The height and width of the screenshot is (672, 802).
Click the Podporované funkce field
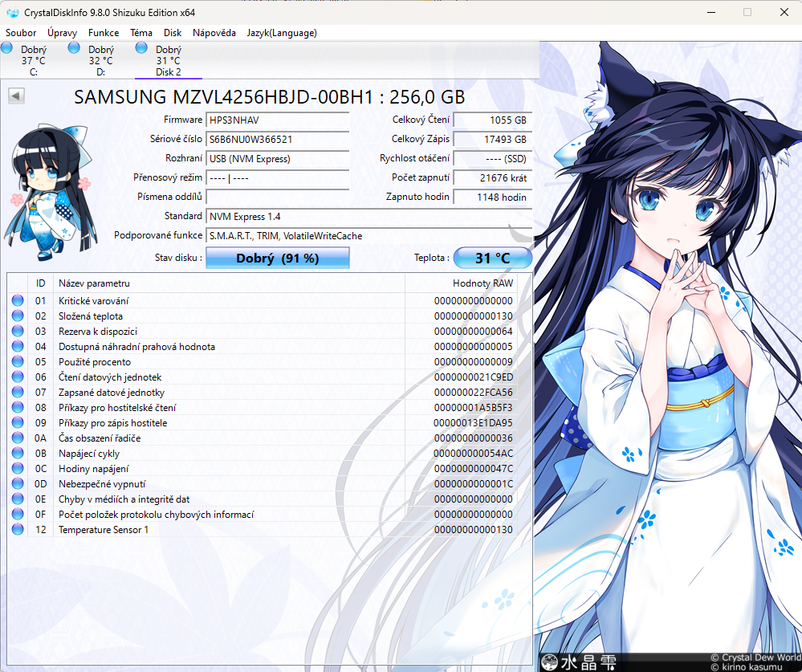coord(368,236)
